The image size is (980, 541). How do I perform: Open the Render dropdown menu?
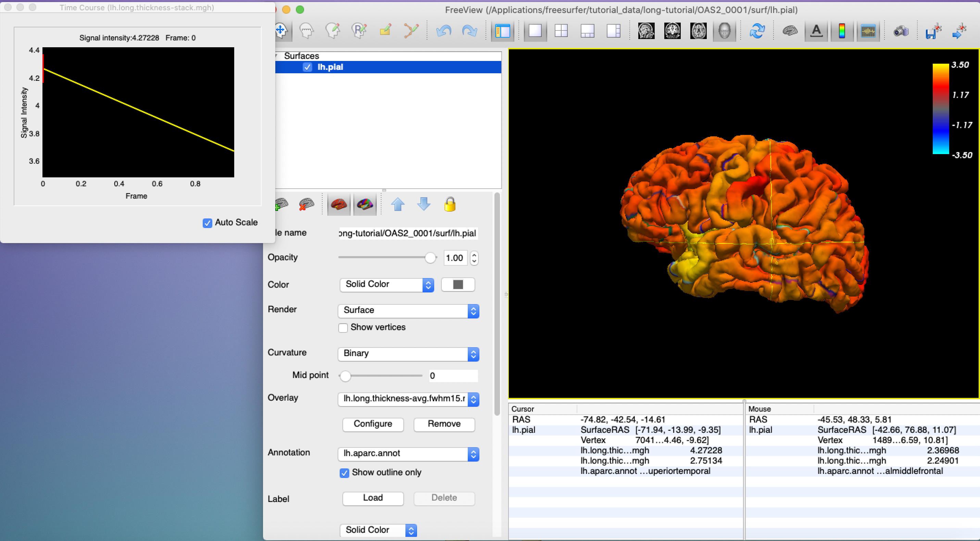(408, 311)
